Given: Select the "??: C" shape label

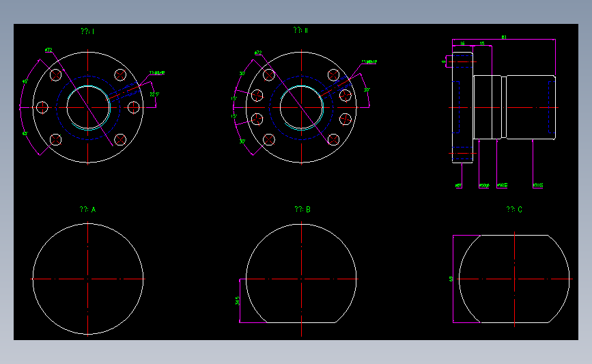Looking at the screenshot, I should pyautogui.click(x=514, y=210).
